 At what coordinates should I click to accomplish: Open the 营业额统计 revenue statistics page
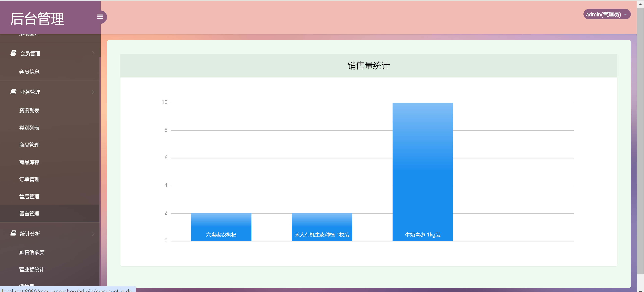[x=32, y=270]
